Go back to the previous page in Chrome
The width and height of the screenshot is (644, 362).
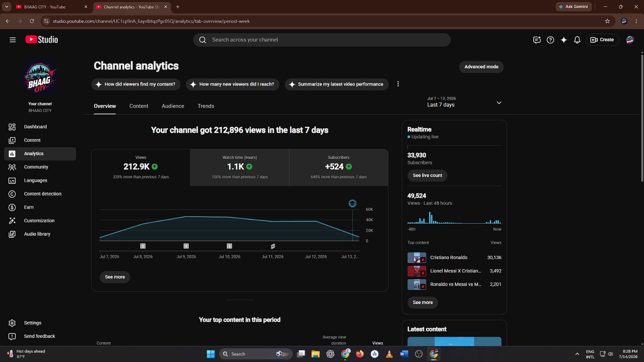coord(8,21)
